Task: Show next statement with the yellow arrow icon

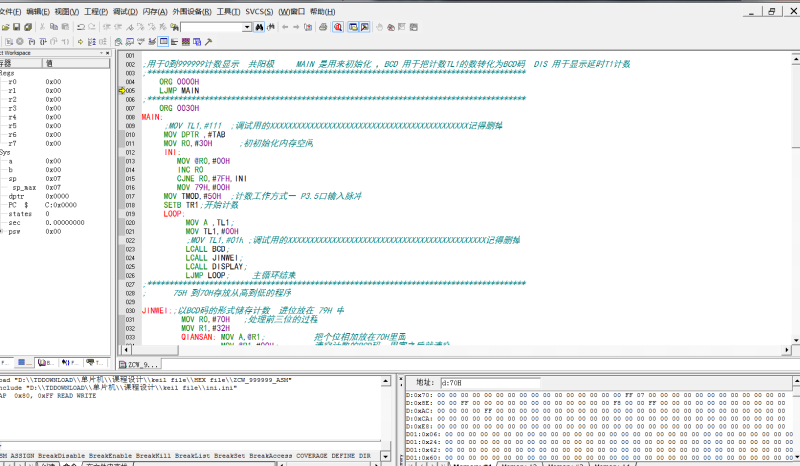Action: (x=81, y=42)
